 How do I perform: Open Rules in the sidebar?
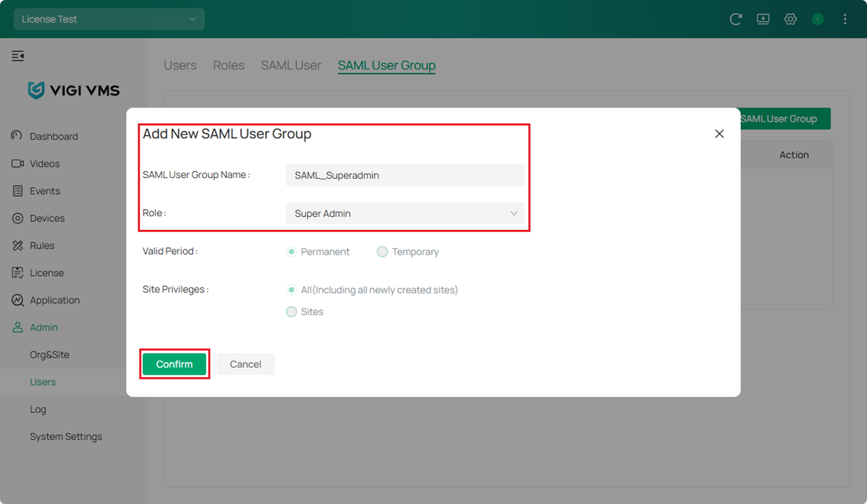point(42,245)
